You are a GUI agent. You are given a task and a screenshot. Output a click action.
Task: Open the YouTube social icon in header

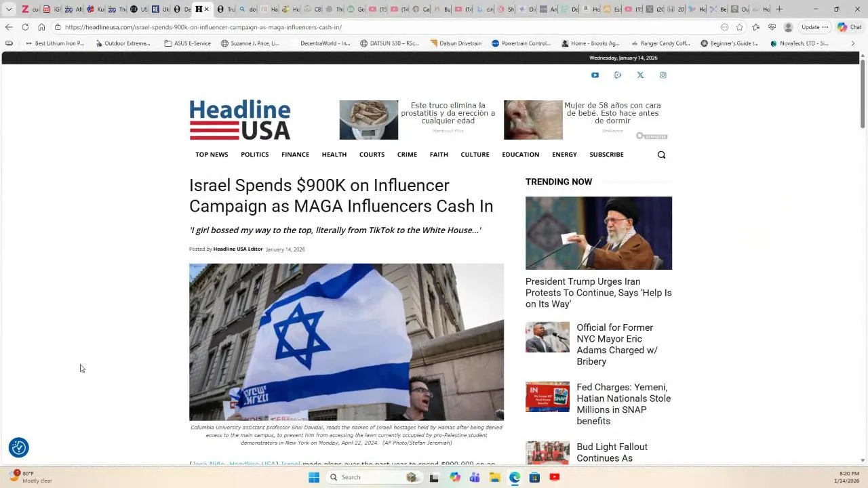pyautogui.click(x=595, y=75)
